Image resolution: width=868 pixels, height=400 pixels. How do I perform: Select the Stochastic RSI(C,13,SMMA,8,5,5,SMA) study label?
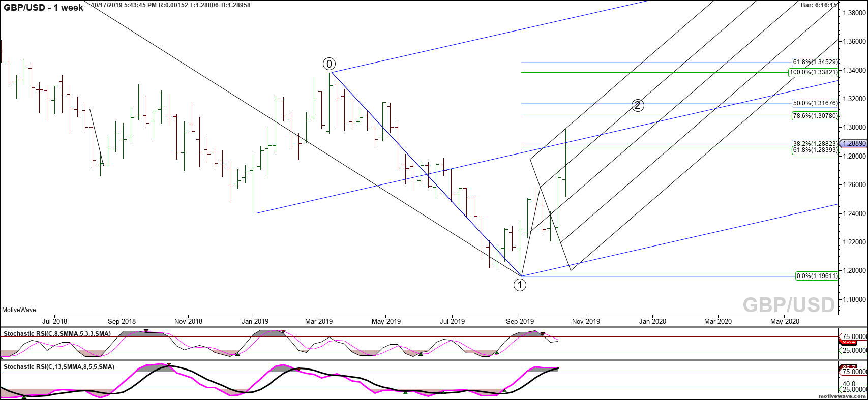coord(59,367)
